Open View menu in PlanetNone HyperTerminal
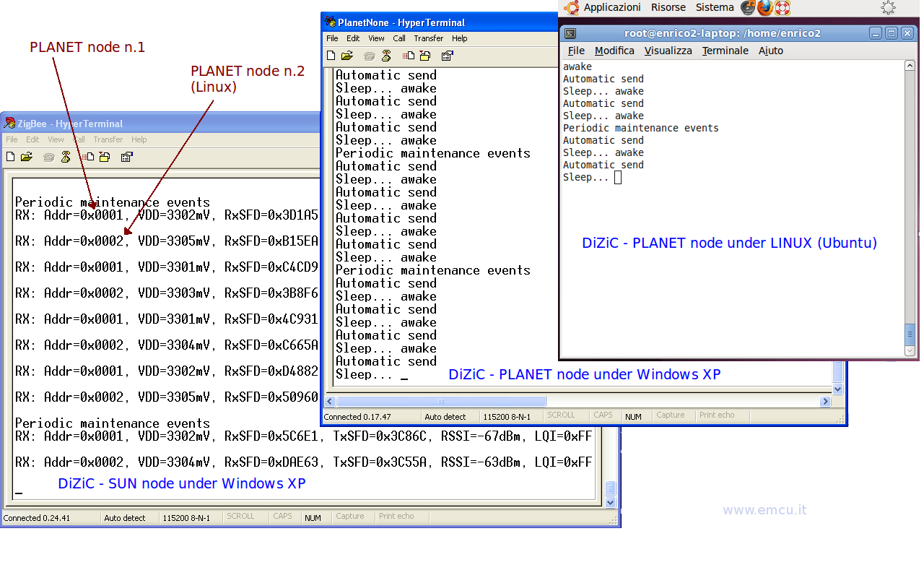Viewport: 924px width, 578px height. click(x=376, y=38)
